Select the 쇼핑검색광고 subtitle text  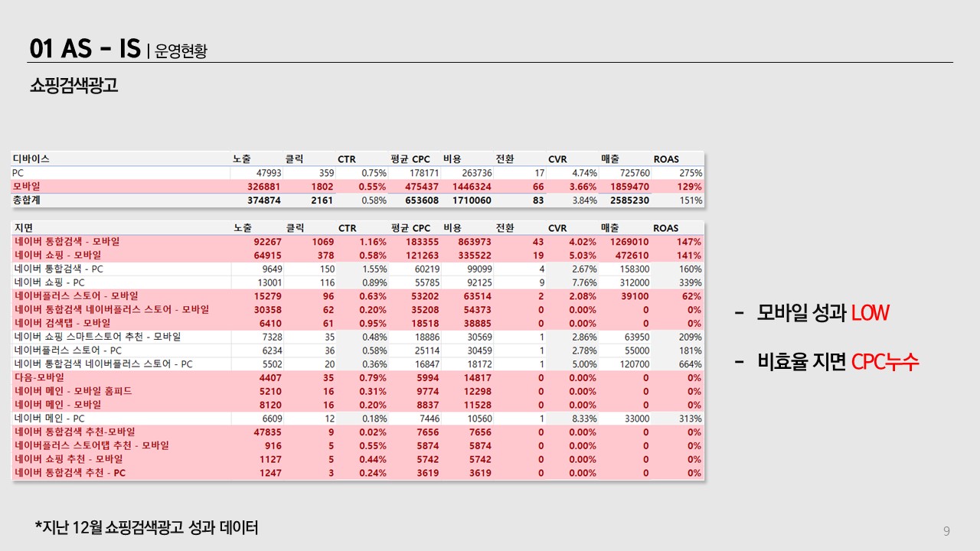pyautogui.click(x=73, y=86)
